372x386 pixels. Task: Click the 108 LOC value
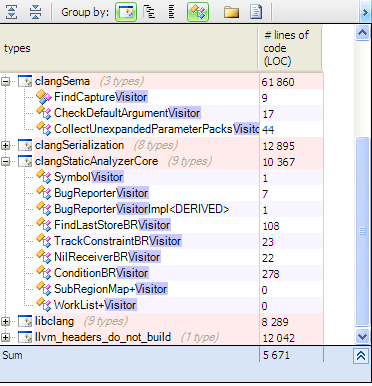[x=271, y=226]
